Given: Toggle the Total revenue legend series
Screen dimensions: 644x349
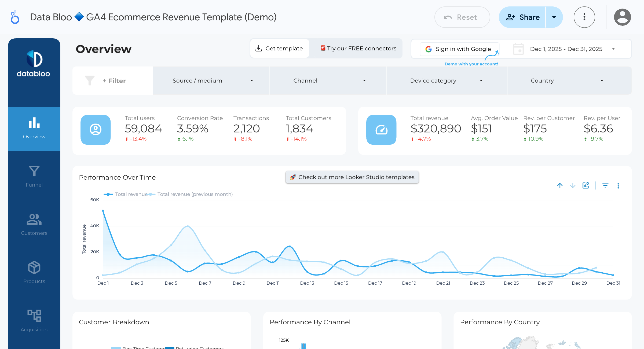Looking at the screenshot, I should coord(126,194).
